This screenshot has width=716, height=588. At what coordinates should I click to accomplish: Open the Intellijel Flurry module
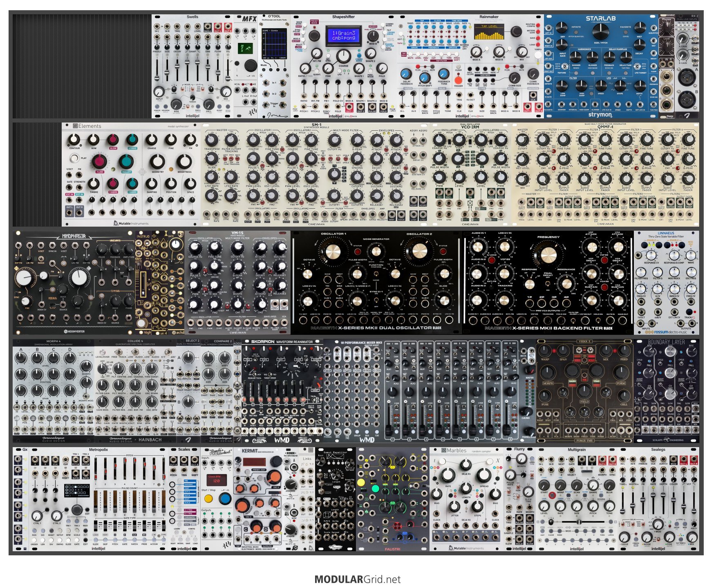pyautogui.click(x=519, y=499)
